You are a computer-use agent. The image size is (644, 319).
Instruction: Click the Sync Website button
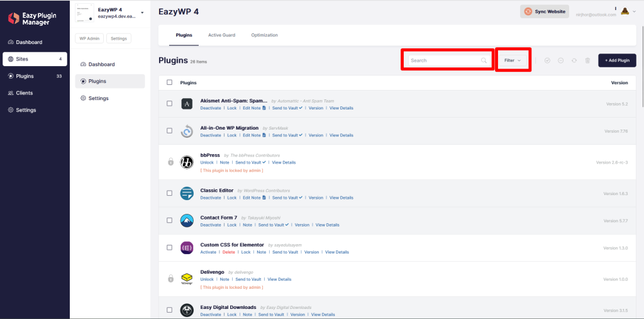[x=545, y=11]
